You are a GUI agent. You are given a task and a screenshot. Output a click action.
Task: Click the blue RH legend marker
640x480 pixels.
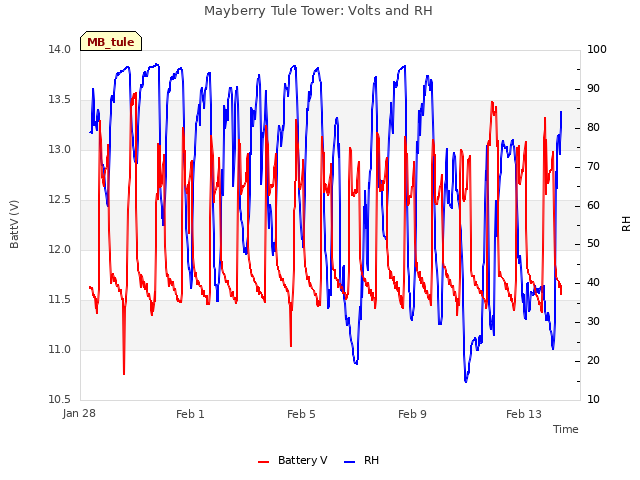[x=350, y=462]
